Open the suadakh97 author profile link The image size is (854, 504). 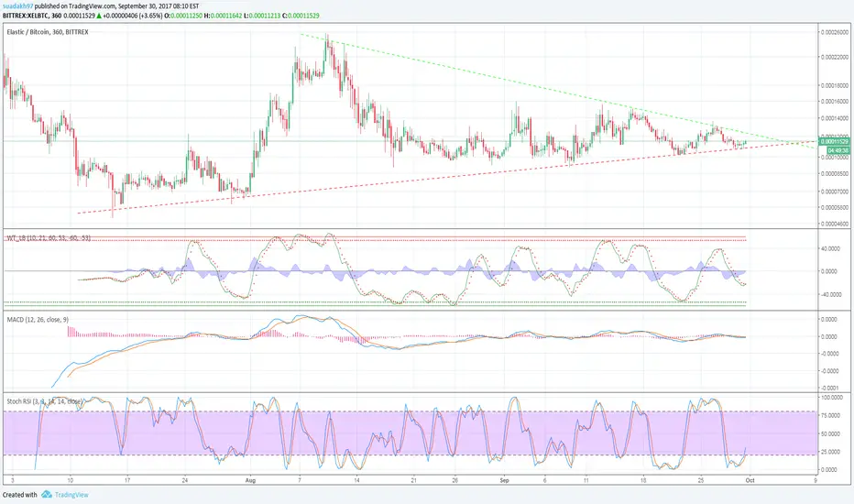pos(18,6)
